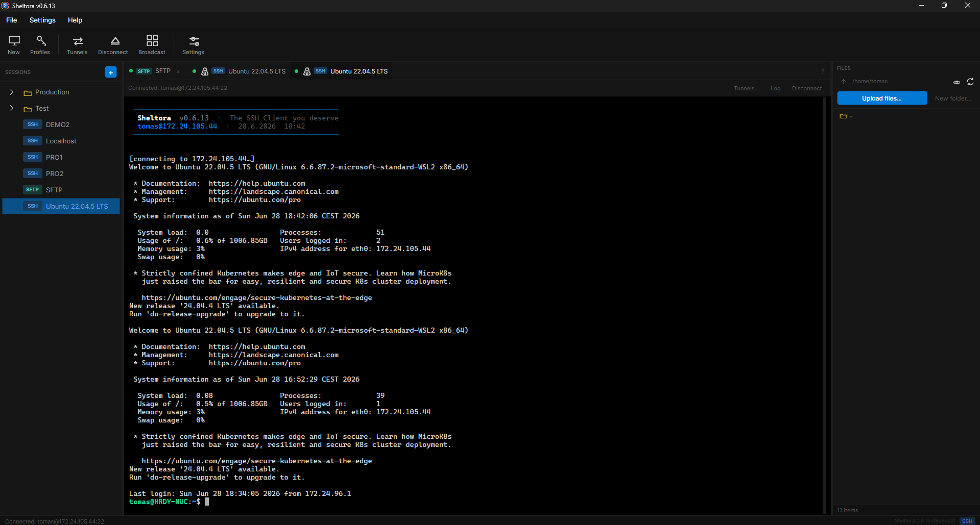Viewport: 980px width, 525px height.
Task: Click the 'https://help.ubuntu.com' text in first welcome block
Action: click(257, 184)
